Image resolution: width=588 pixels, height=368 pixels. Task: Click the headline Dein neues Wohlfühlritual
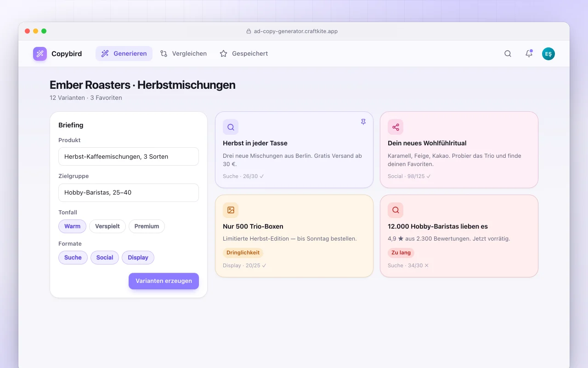[x=427, y=143]
